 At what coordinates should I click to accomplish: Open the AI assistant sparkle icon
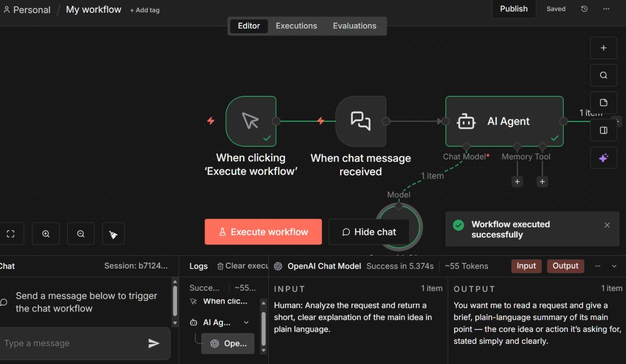[x=603, y=158]
